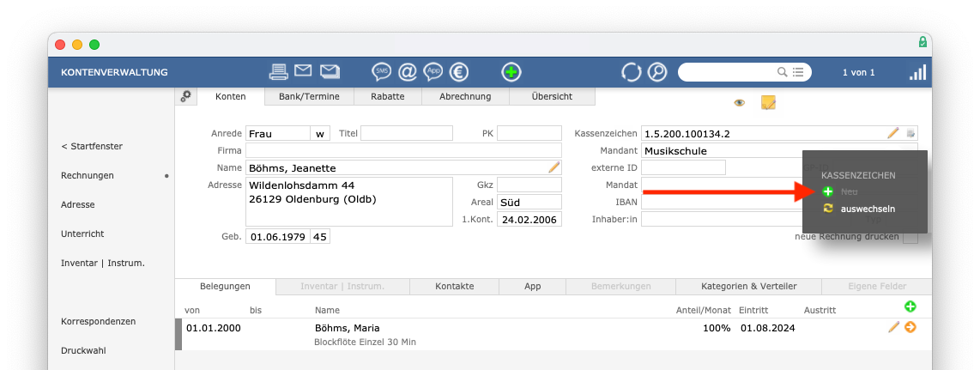980x370 pixels.
Task: Open the Abrechnung tab
Action: (465, 96)
